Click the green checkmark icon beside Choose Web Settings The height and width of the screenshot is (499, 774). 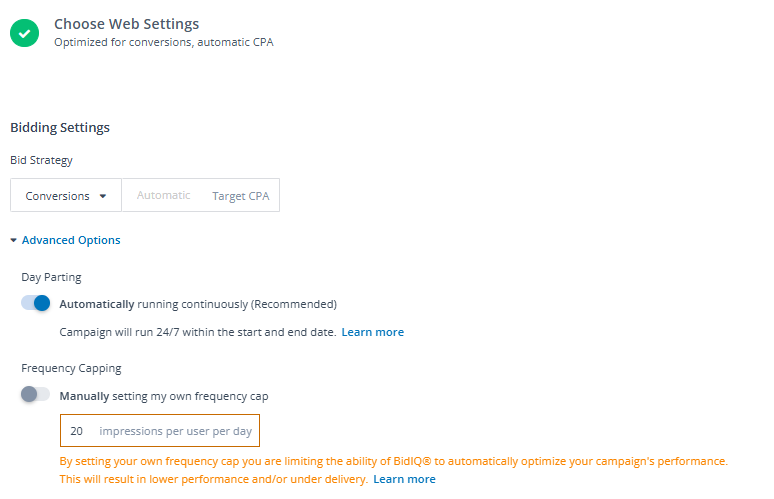pos(25,33)
